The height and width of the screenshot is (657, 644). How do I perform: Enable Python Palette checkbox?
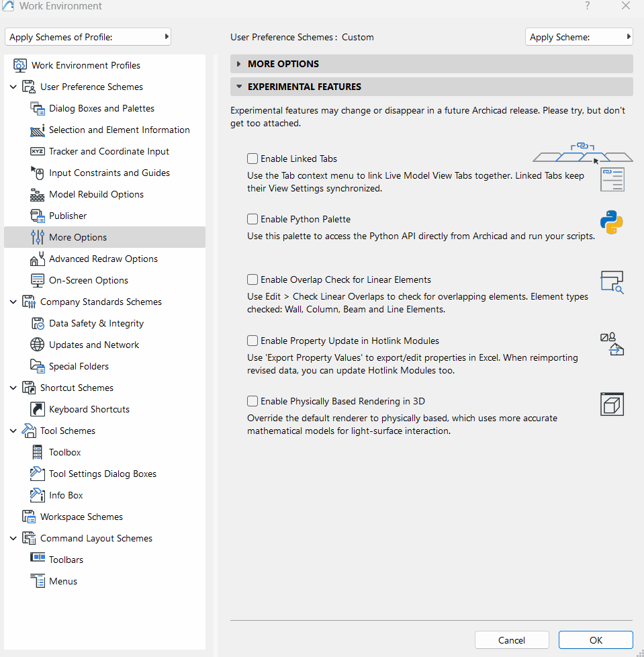pyautogui.click(x=252, y=219)
